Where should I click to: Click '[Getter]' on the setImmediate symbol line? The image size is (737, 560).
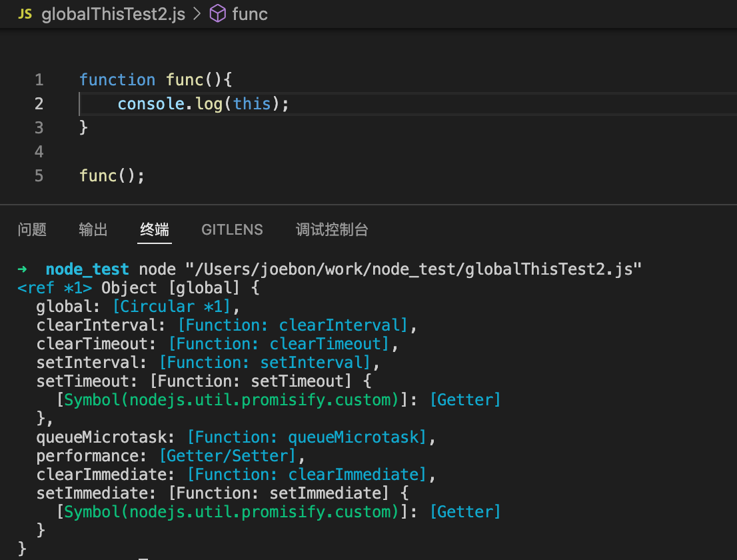pyautogui.click(x=465, y=511)
